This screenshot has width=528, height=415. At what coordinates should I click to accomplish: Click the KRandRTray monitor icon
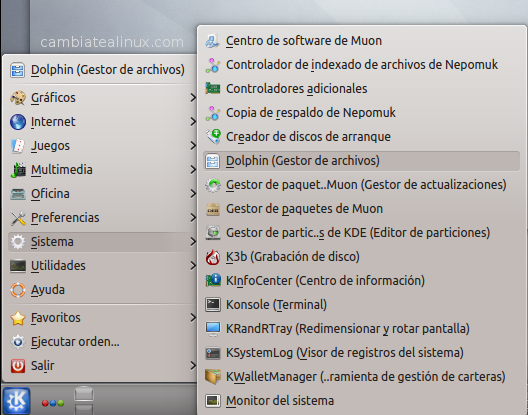tap(213, 329)
